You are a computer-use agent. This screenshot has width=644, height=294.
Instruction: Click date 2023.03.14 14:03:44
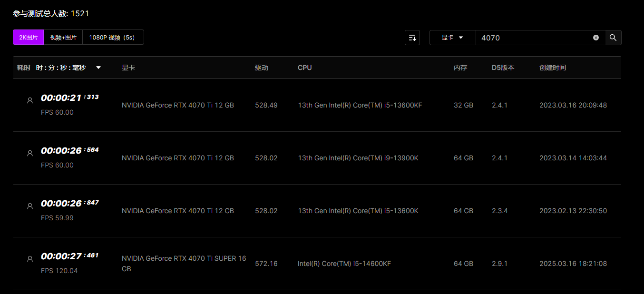573,158
